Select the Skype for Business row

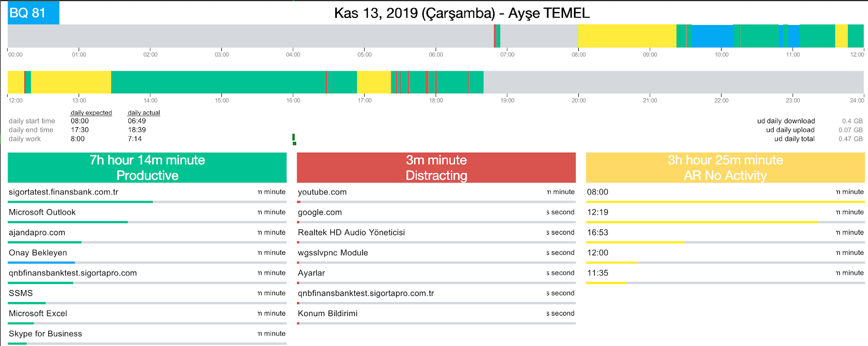(x=46, y=334)
